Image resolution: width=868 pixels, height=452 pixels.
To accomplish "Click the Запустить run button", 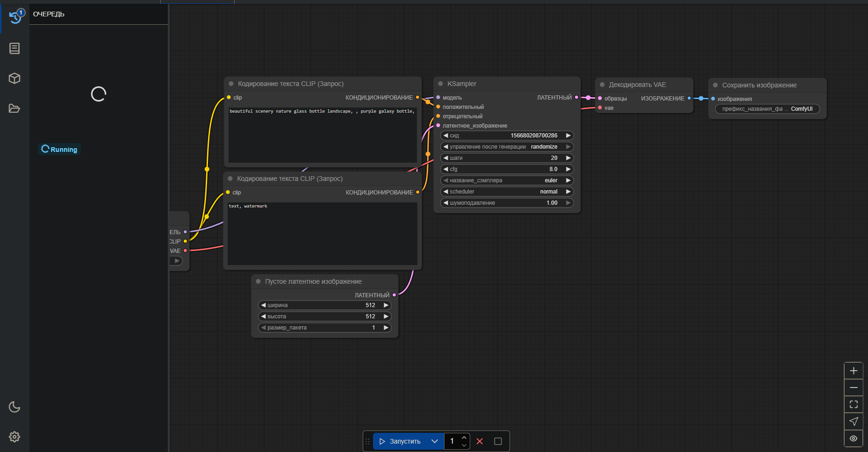I will (400, 441).
